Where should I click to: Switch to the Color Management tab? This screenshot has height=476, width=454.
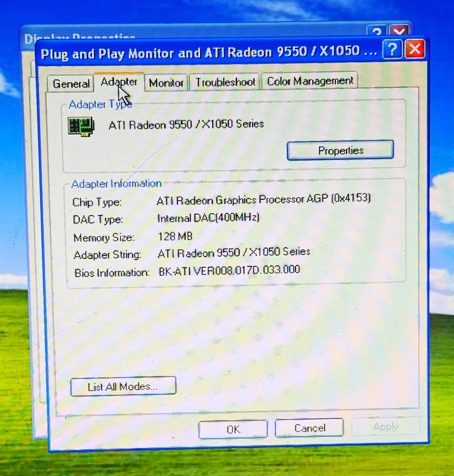pyautogui.click(x=310, y=80)
